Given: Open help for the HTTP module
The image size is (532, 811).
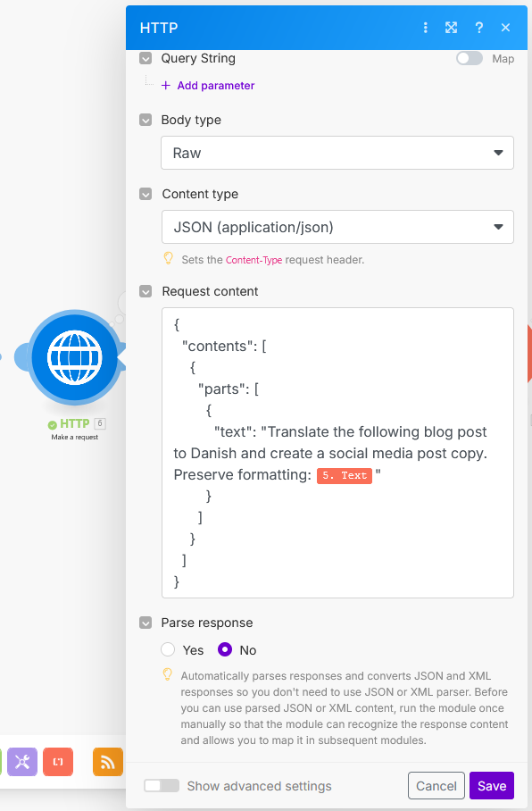Looking at the screenshot, I should [x=478, y=28].
